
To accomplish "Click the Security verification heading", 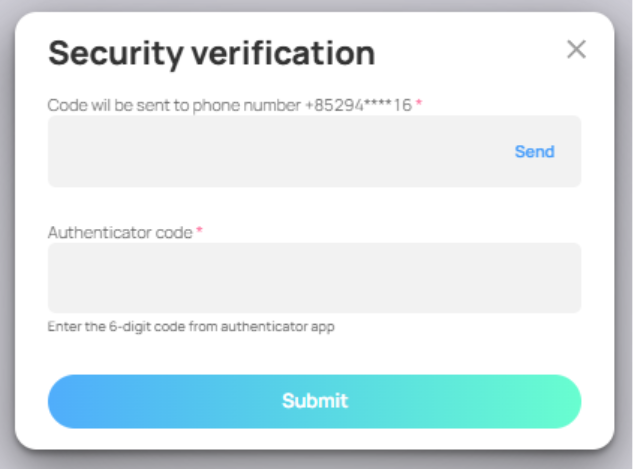I will click(211, 53).
